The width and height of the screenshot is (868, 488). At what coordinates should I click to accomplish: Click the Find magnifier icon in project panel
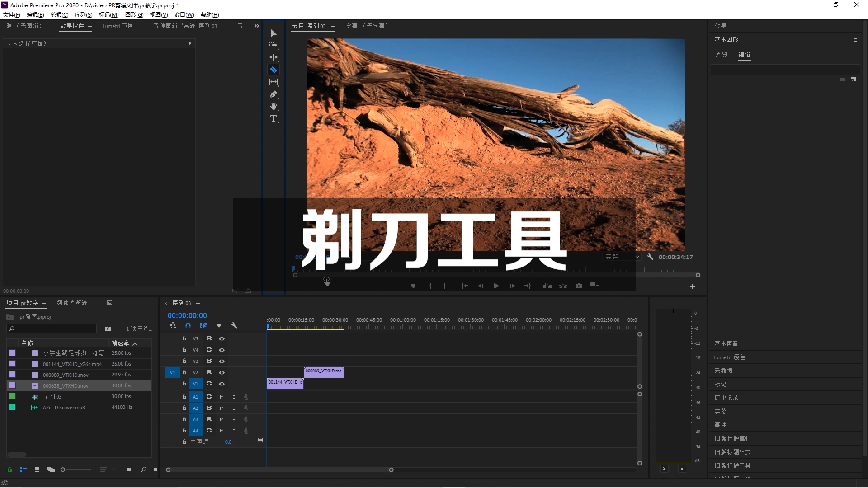click(x=144, y=469)
